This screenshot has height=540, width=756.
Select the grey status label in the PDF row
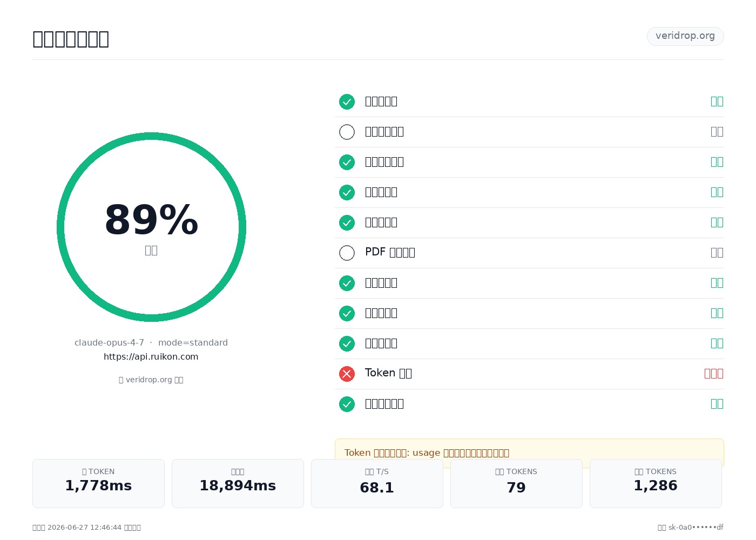point(717,253)
